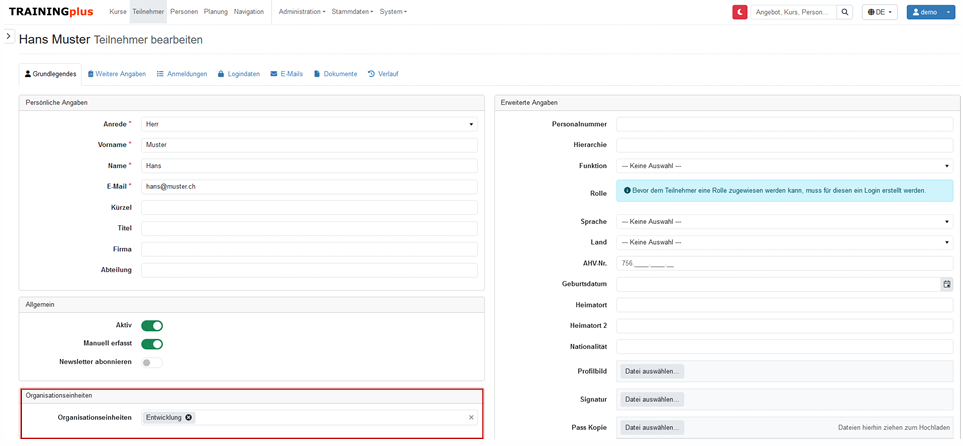Clear all Organisationseinheiten selections
The image size is (963, 446).
471,418
